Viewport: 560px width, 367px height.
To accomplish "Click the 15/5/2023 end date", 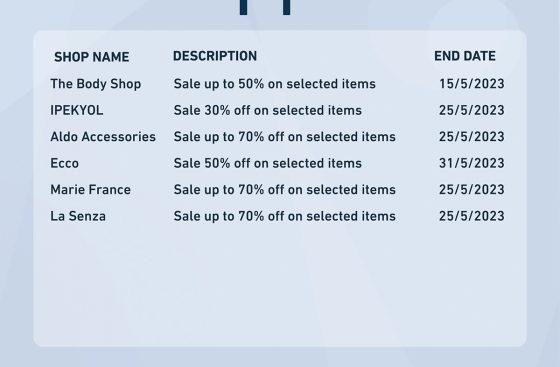I will coord(471,84).
